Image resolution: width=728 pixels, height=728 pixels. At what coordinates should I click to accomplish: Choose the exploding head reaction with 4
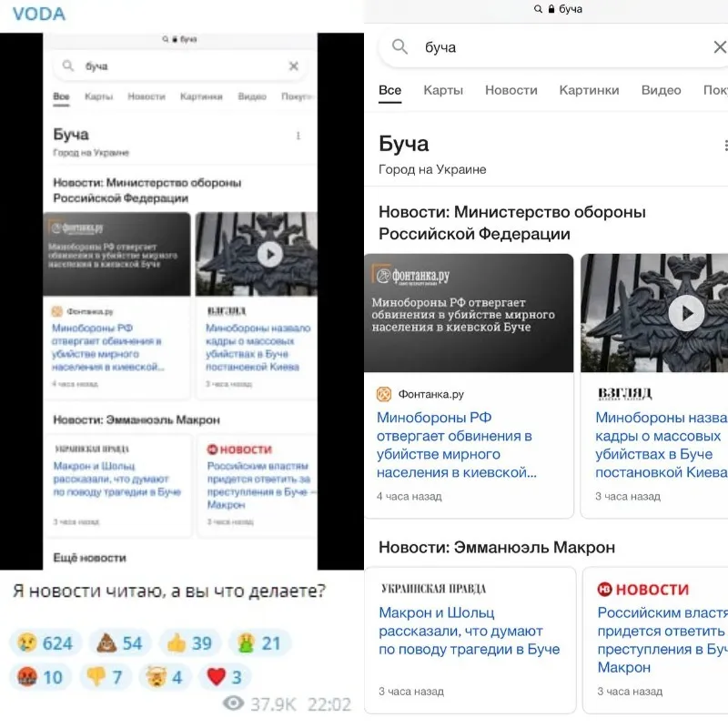[165, 677]
